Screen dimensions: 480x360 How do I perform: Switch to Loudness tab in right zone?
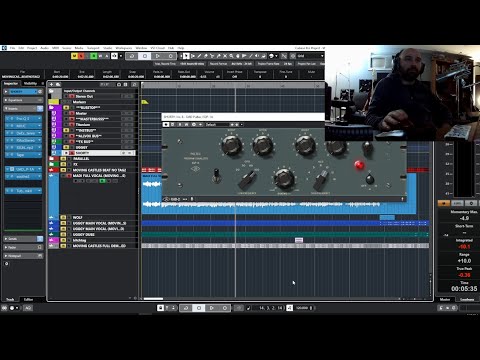[467, 299]
